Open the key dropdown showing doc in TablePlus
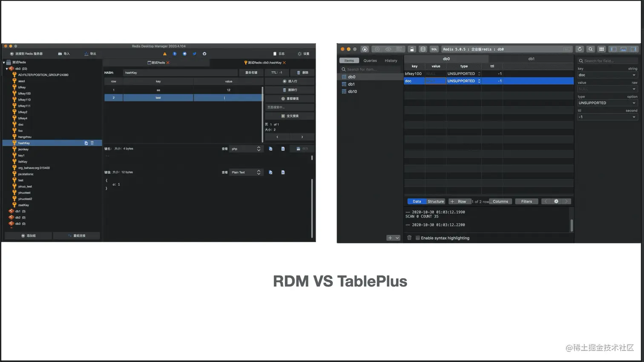 coord(607,75)
